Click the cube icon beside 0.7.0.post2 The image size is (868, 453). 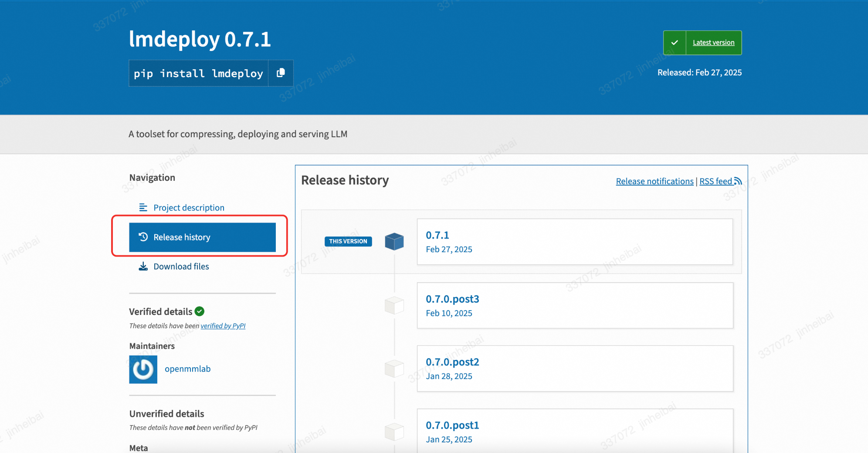tap(394, 368)
